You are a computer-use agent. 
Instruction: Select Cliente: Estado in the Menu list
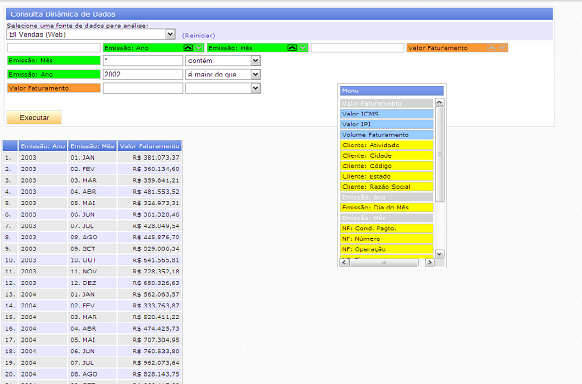[x=386, y=176]
